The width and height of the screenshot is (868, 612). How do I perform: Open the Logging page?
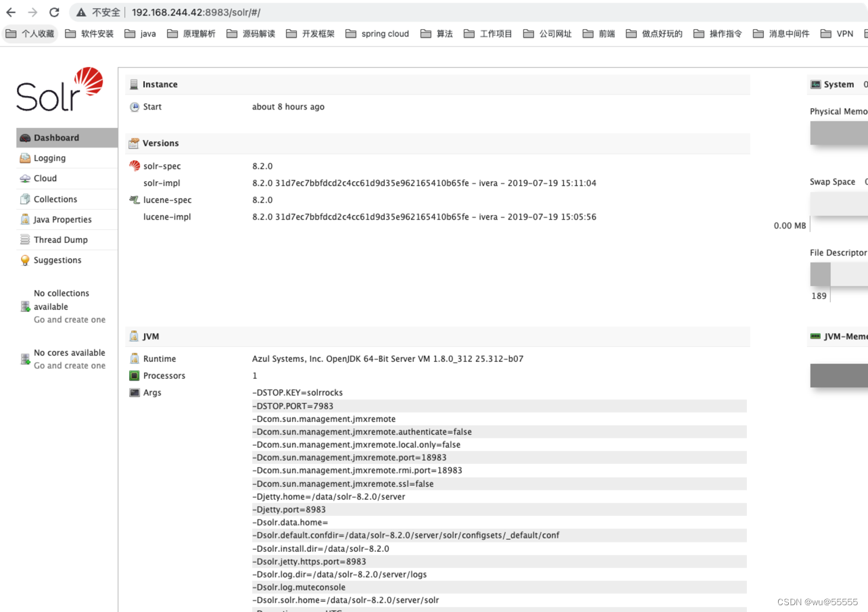pyautogui.click(x=67, y=158)
